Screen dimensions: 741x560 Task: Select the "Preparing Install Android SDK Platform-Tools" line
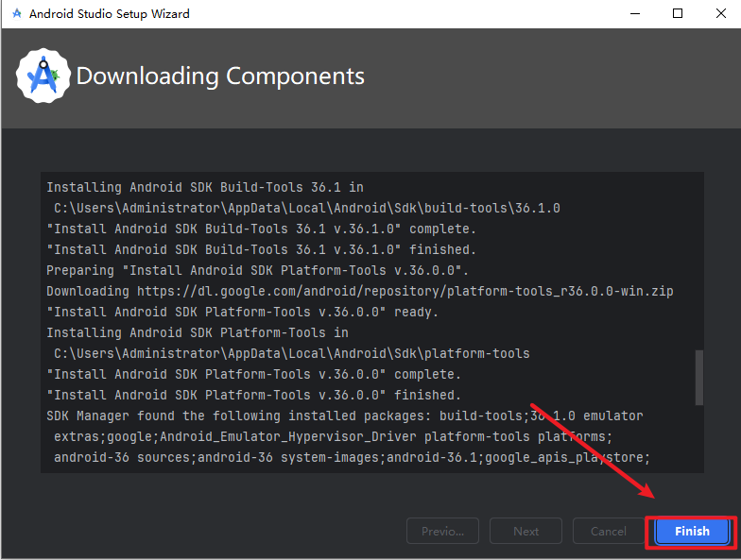[254, 270]
